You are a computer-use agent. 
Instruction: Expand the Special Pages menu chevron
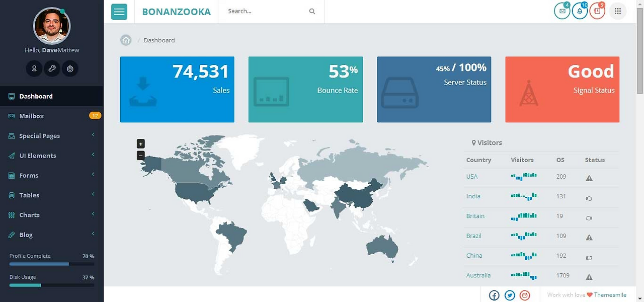[93, 135]
